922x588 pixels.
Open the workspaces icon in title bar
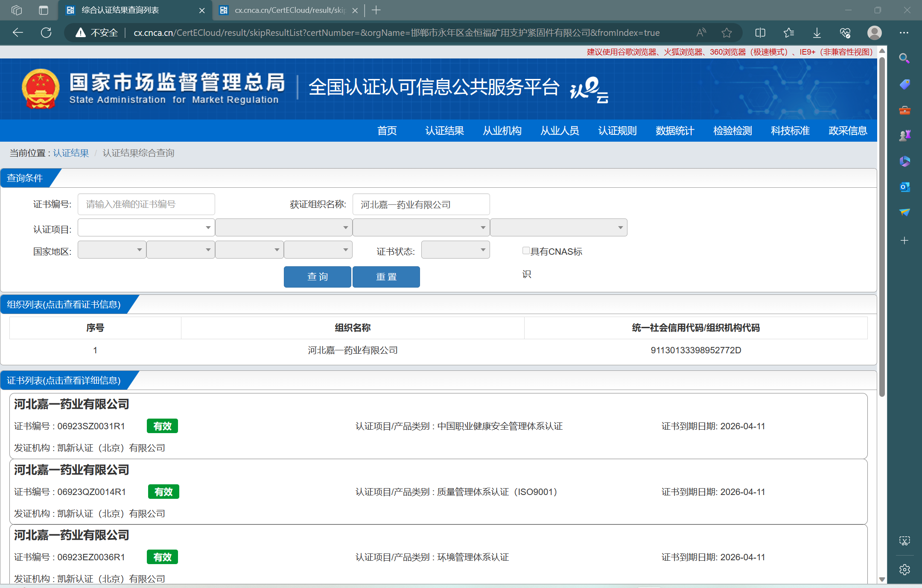[17, 10]
